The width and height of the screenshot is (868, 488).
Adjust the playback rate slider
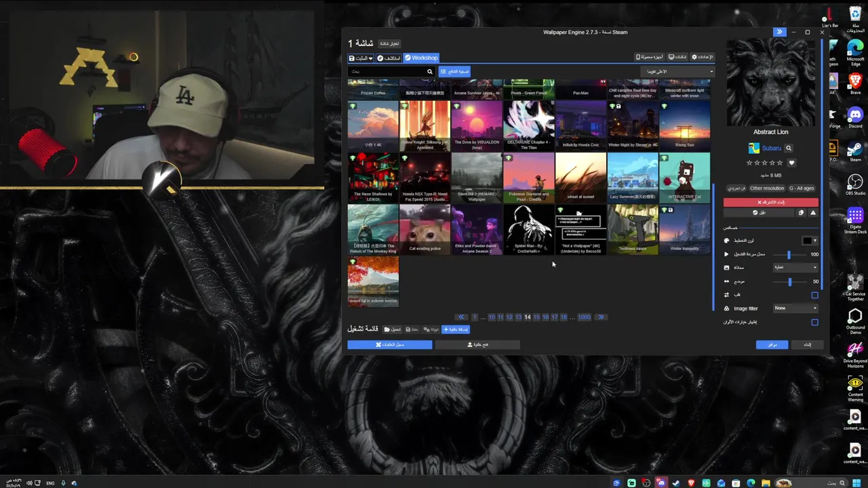789,254
